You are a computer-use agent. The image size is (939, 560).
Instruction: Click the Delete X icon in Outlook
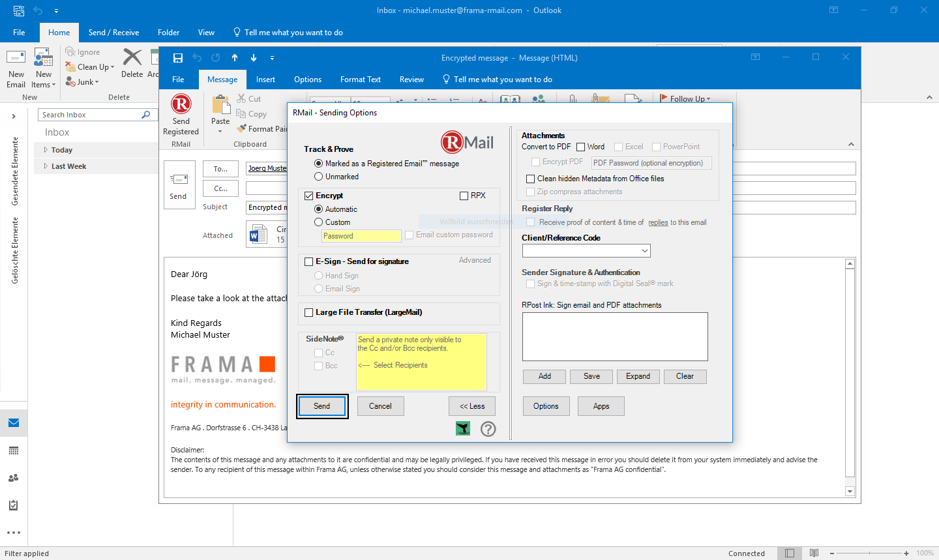[x=132, y=57]
